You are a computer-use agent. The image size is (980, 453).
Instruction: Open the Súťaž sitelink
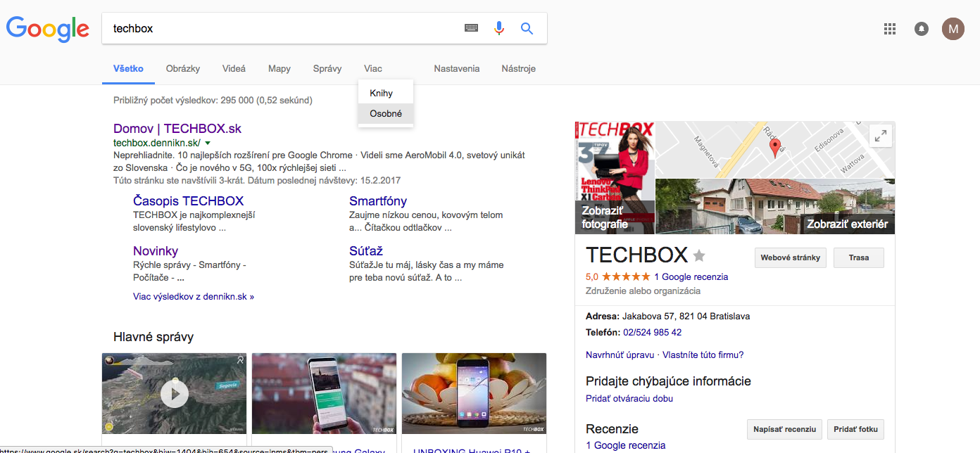click(x=366, y=251)
